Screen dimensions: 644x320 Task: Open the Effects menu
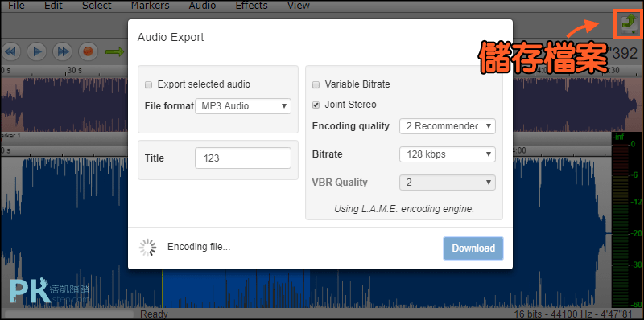tap(251, 6)
